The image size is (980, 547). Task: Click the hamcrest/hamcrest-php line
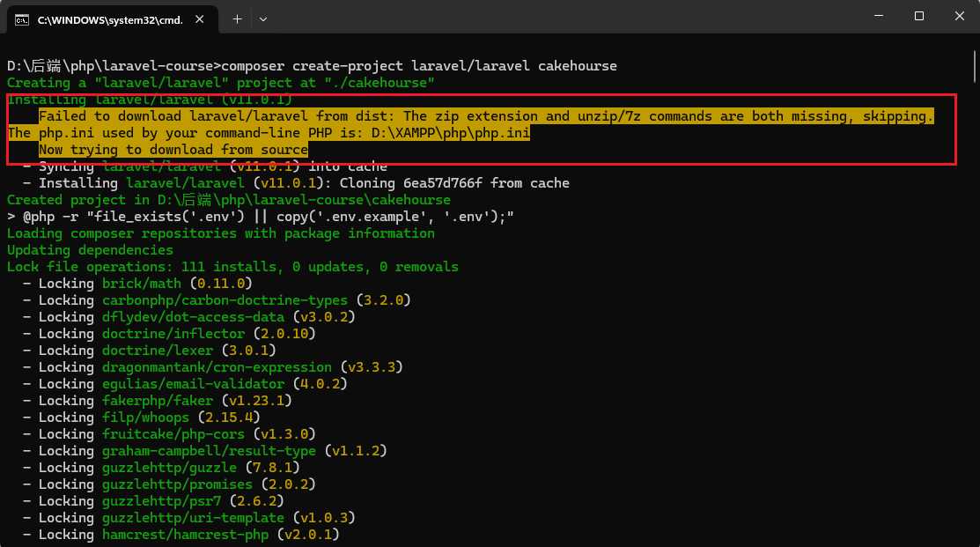181,535
